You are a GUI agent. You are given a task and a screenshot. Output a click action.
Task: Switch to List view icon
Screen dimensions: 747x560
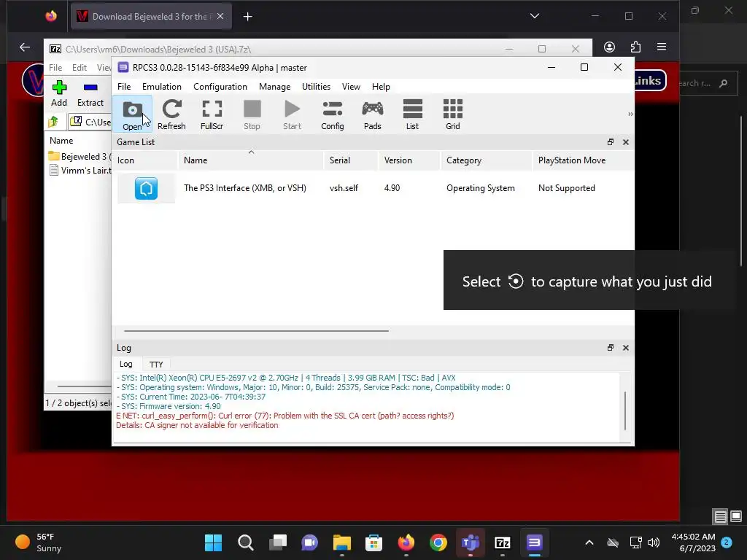(x=413, y=114)
